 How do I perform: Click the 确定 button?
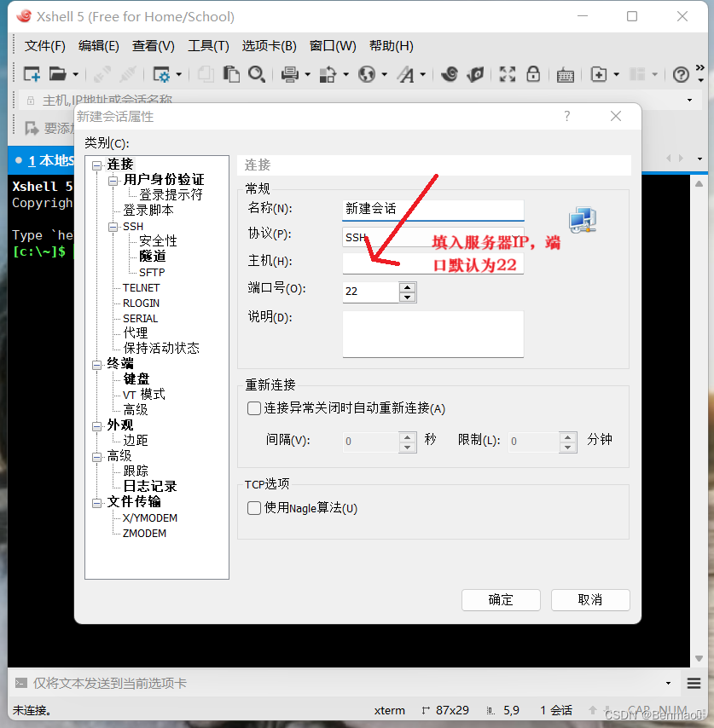point(501,600)
